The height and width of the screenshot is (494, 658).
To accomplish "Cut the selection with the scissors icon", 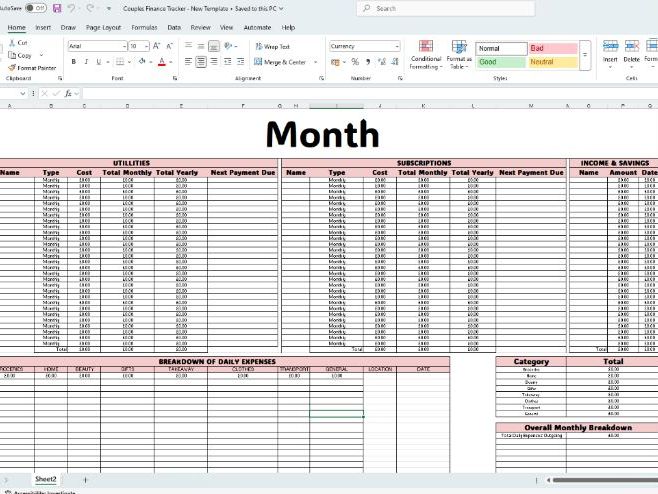I will [x=12, y=42].
